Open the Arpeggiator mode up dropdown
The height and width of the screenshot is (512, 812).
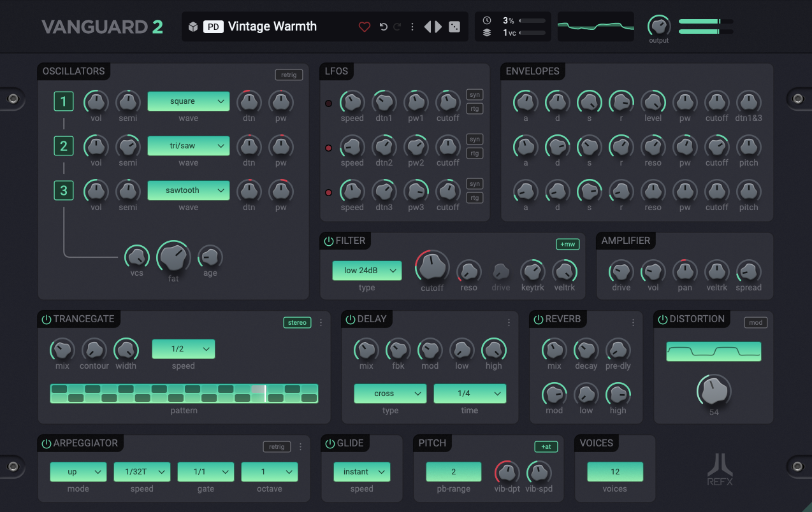pyautogui.click(x=78, y=472)
